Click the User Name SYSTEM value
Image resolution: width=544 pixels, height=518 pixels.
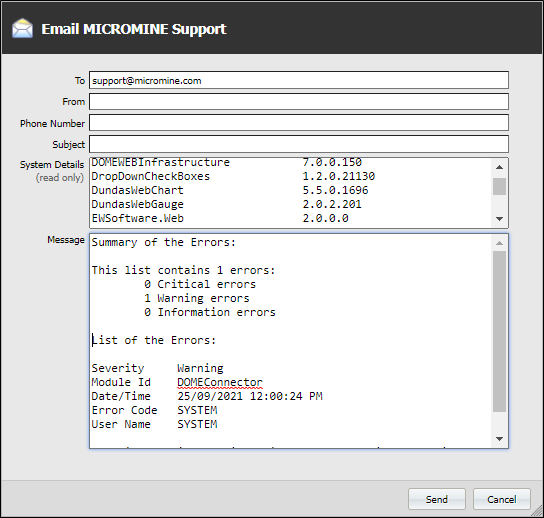pos(197,424)
